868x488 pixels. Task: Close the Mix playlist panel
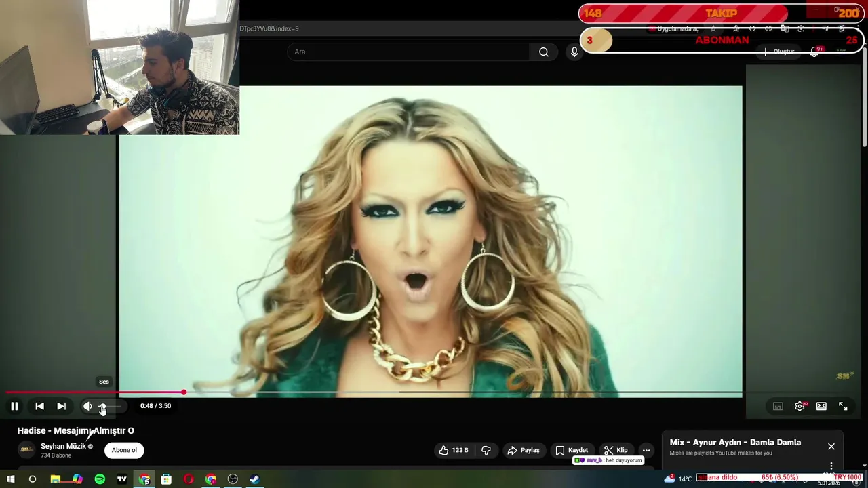pyautogui.click(x=831, y=447)
